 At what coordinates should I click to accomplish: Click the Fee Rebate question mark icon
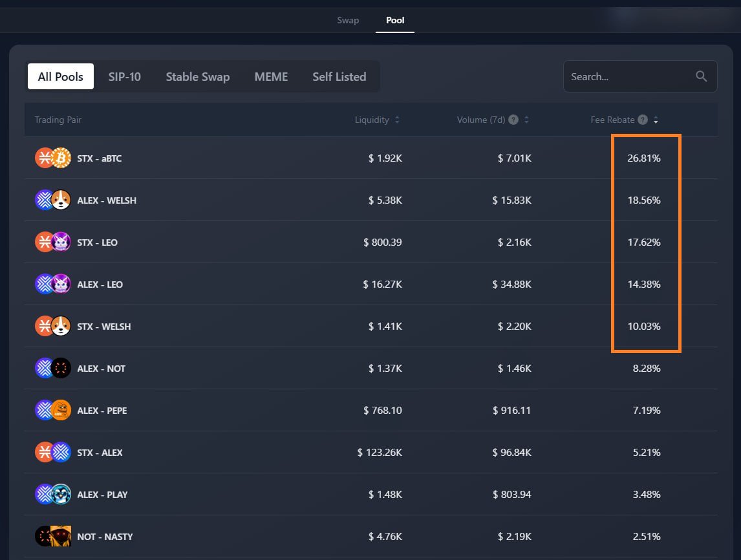[x=642, y=120]
